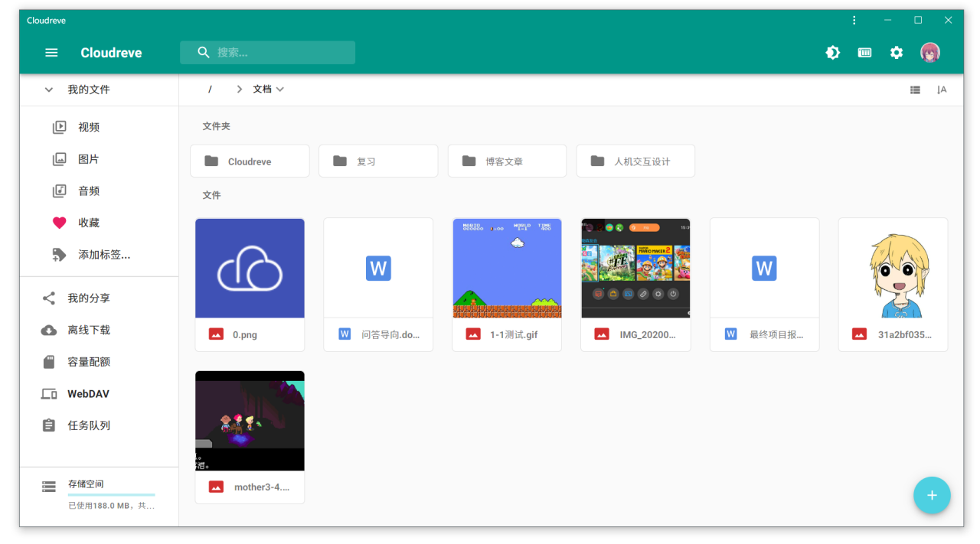Toggle the navigation drawer with hamburger menu

click(x=51, y=52)
